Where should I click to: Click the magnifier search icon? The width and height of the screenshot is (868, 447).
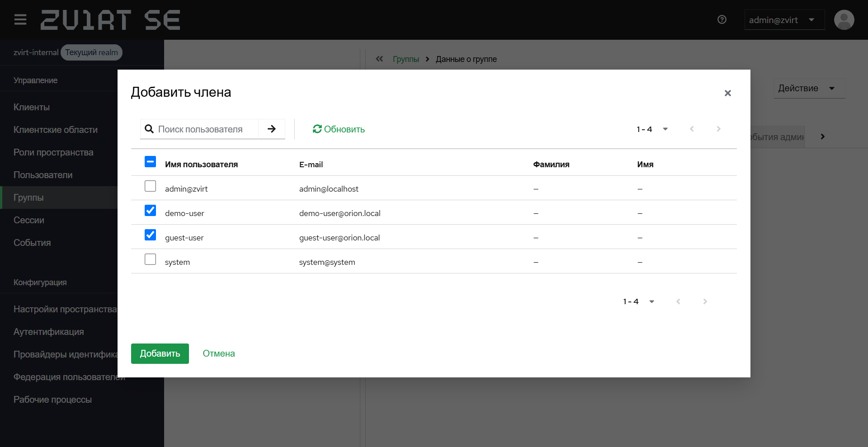pos(149,129)
